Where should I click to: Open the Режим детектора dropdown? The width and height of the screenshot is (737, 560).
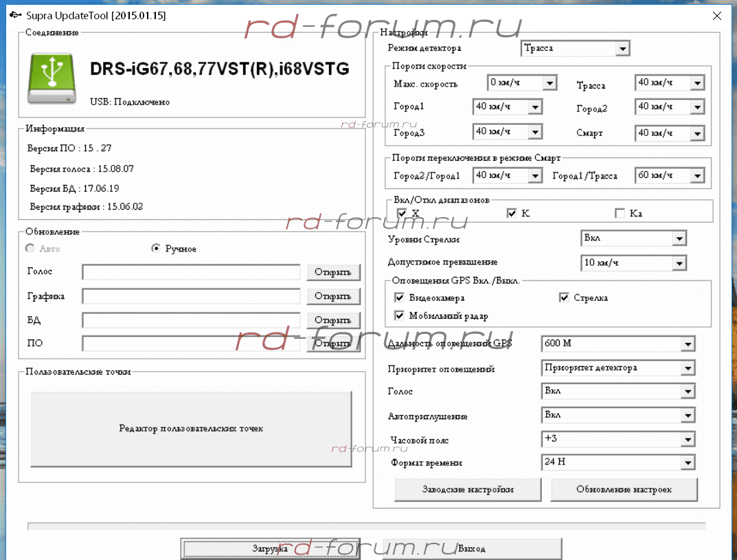pyautogui.click(x=576, y=48)
